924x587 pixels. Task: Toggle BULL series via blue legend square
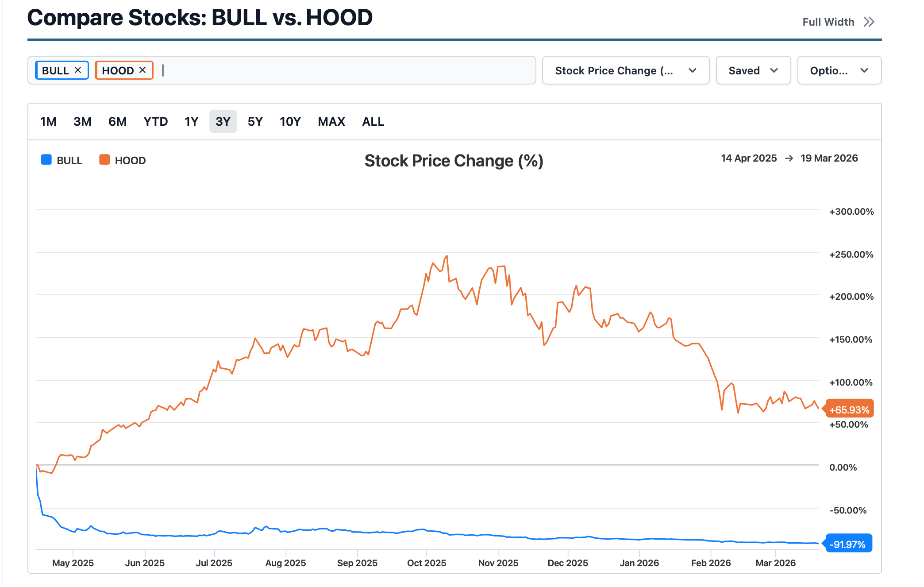point(46,160)
